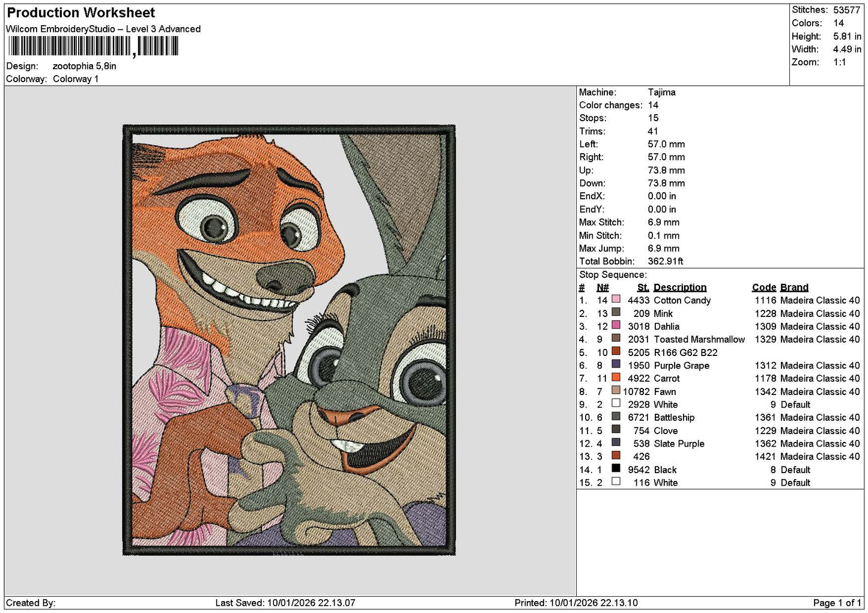
Task: Pick the Toasted Marshmallow color swatch
Action: click(x=616, y=338)
